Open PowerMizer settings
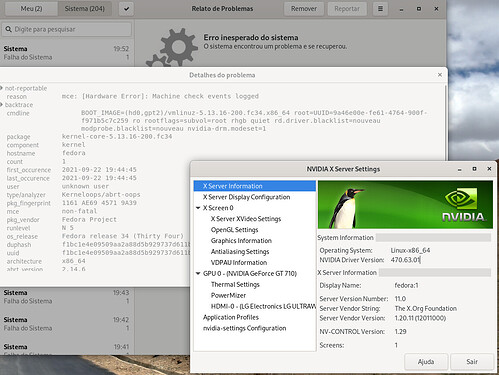Screen dimensions: 499x375 [228, 295]
